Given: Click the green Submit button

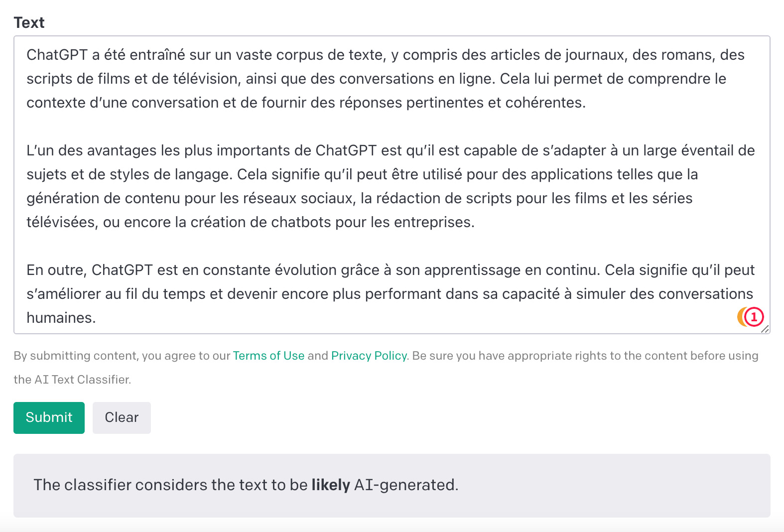Looking at the screenshot, I should pyautogui.click(x=49, y=417).
